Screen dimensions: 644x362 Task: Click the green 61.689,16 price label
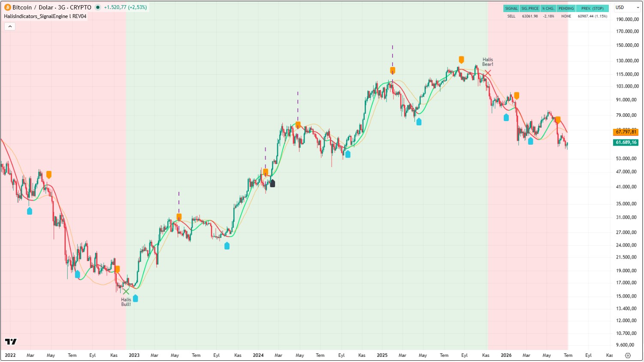[x=626, y=143]
